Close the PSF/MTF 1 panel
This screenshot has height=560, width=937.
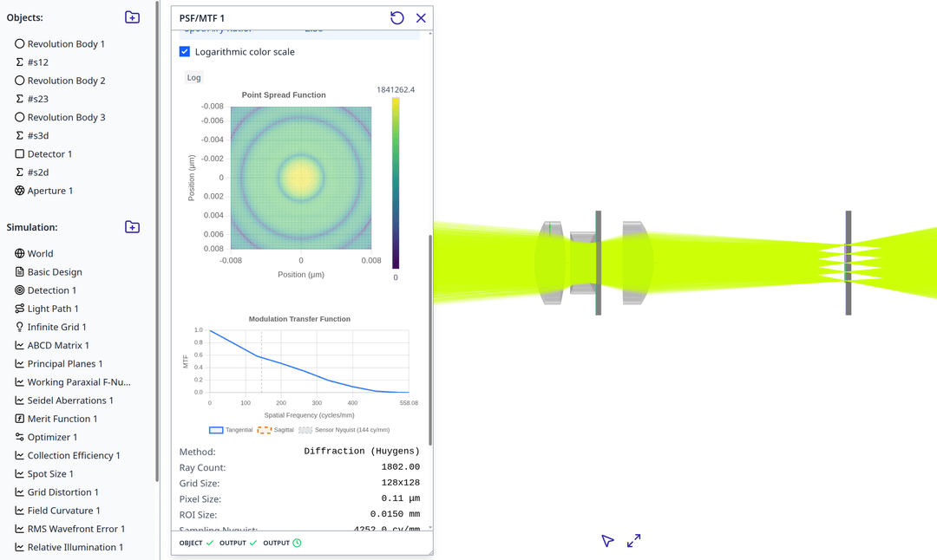coord(421,18)
